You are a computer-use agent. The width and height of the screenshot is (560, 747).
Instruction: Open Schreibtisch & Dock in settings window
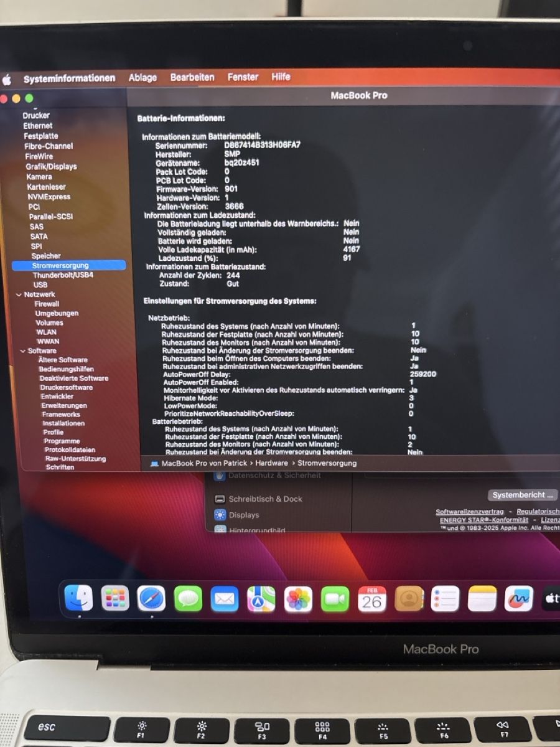[x=266, y=499]
